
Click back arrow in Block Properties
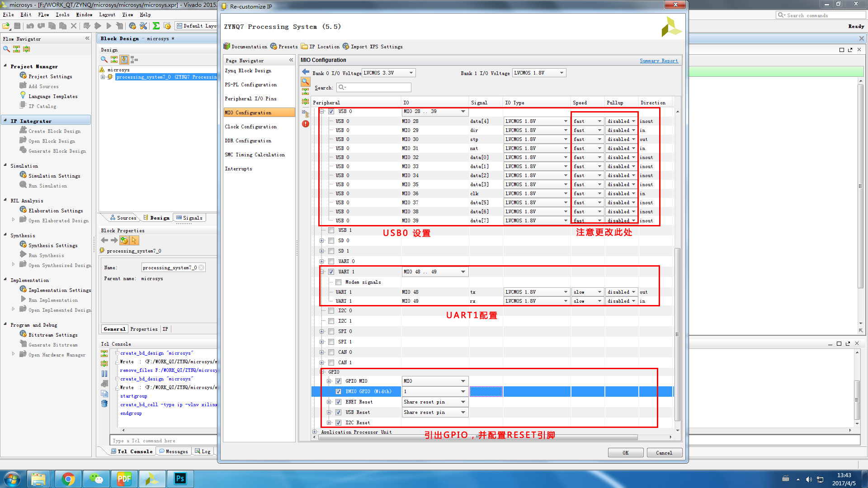(104, 240)
